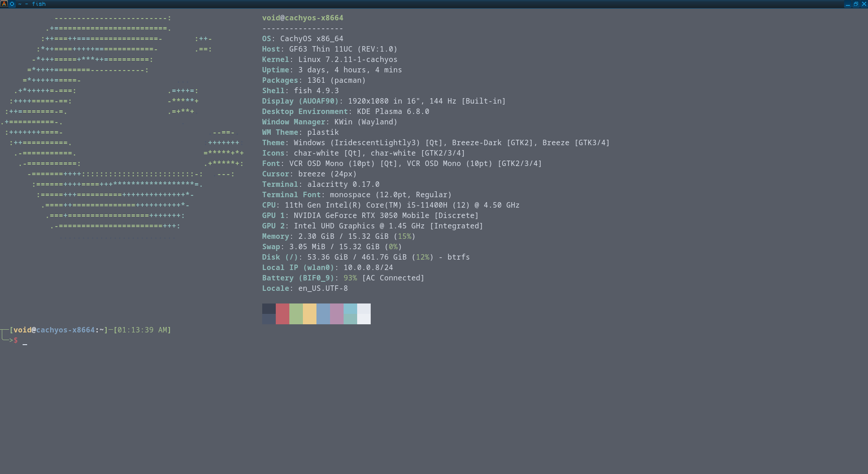
Task: Click the Theme Windows (IridescentLightly3) line
Action: coord(436,143)
